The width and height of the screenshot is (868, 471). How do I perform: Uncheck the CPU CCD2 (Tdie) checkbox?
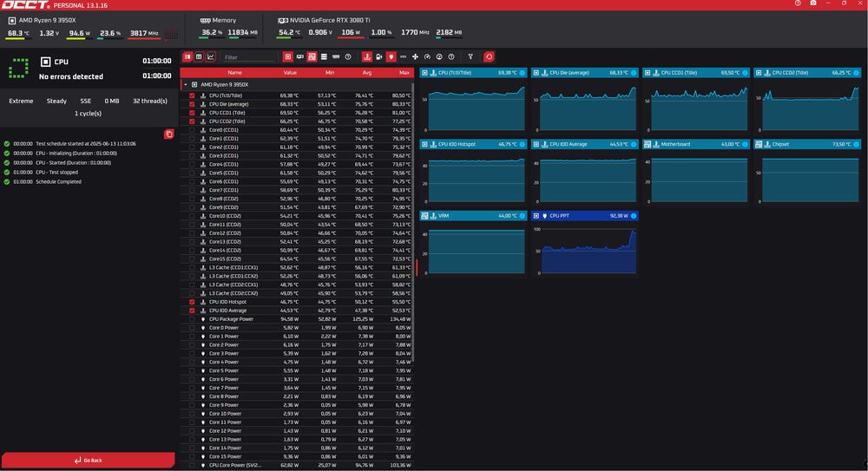click(x=192, y=121)
